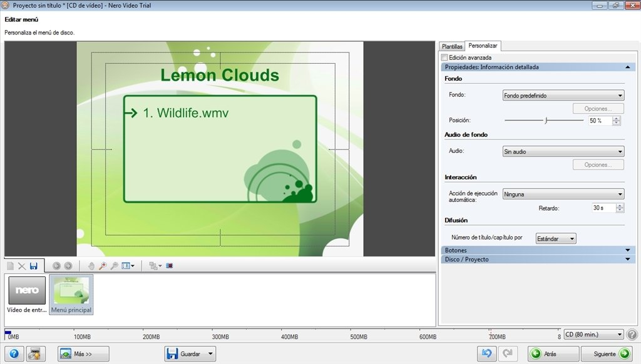This screenshot has width=641, height=364.
Task: Maximize the Nero Video window
Action: tap(615, 5)
